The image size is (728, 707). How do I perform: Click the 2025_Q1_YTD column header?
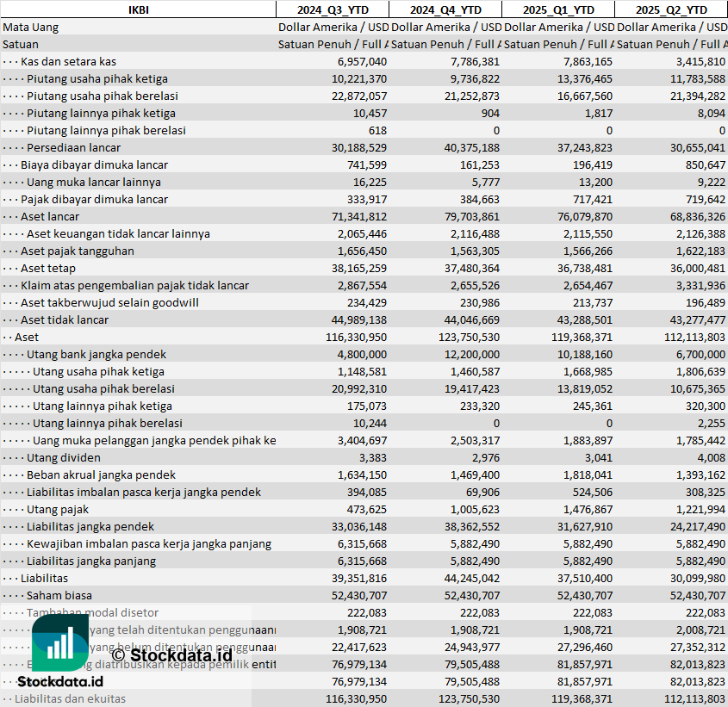click(557, 9)
